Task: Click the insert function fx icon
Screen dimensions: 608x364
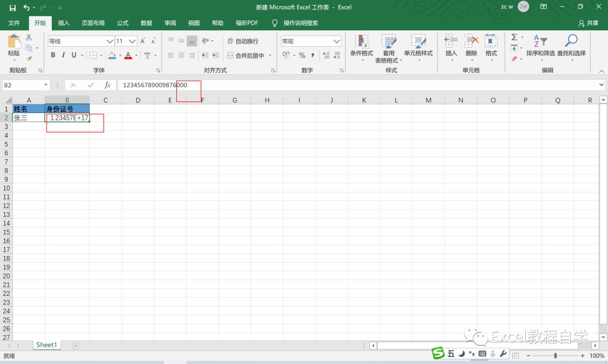Action: (x=108, y=85)
